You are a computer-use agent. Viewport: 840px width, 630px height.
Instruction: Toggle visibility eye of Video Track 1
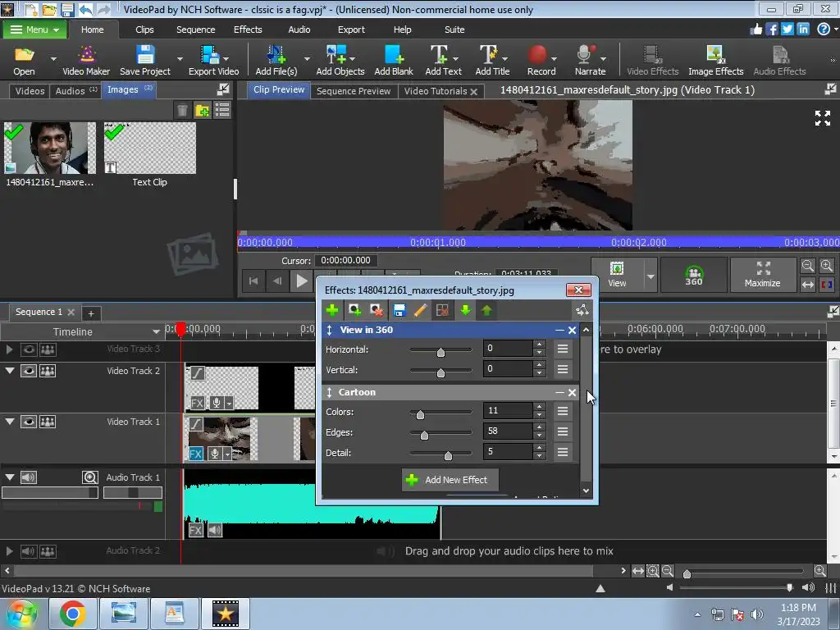29,422
